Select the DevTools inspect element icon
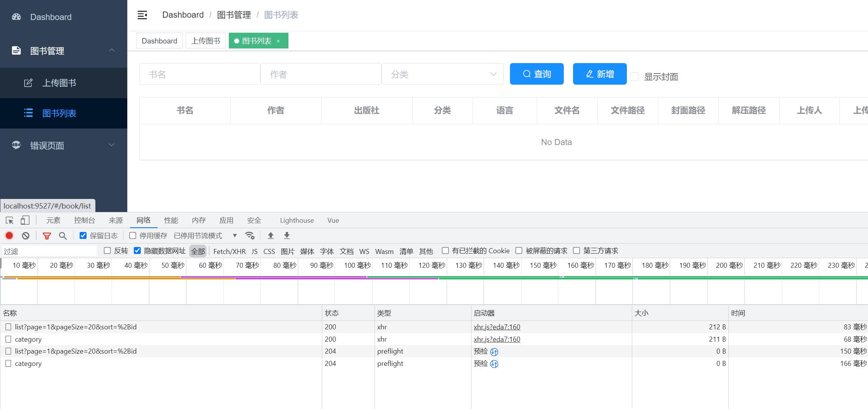This screenshot has width=868, height=409. (10, 220)
